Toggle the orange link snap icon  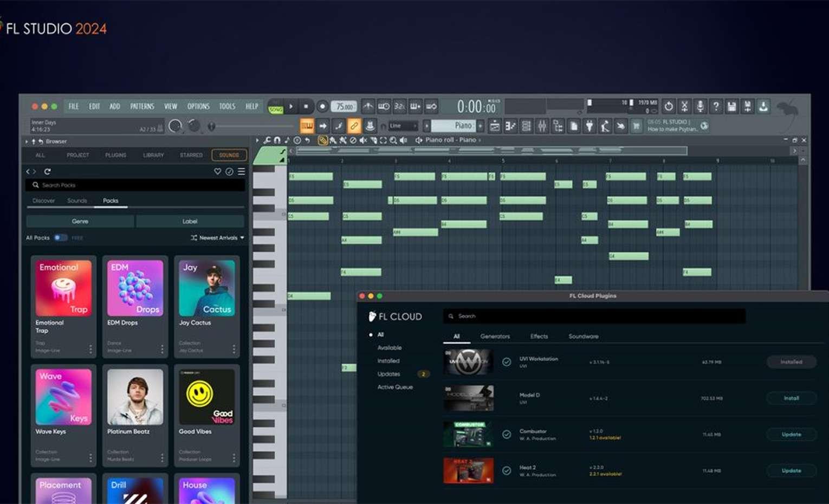click(x=354, y=126)
